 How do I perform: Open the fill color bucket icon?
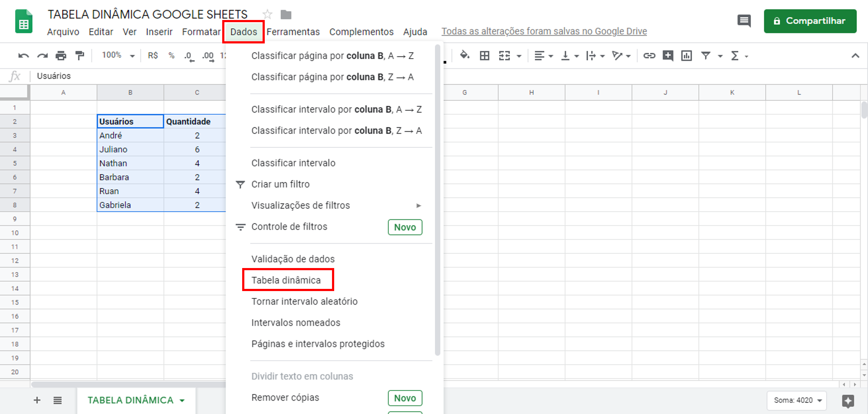465,55
